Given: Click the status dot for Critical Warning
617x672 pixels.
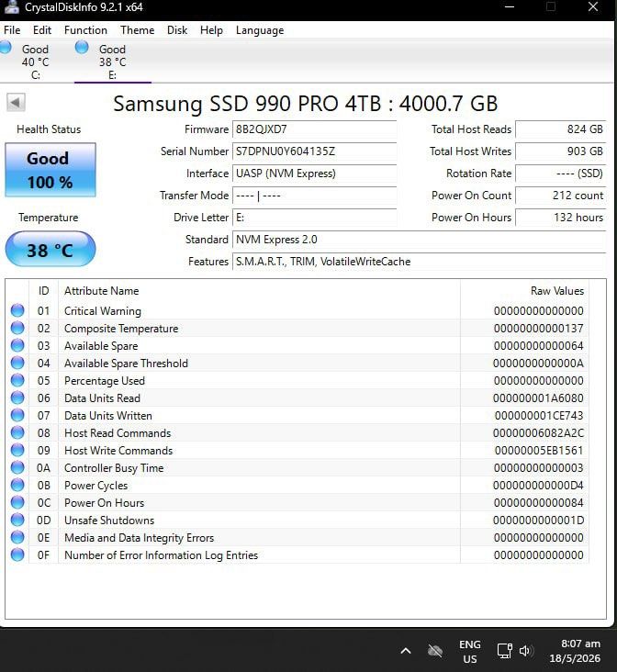Looking at the screenshot, I should pyautogui.click(x=17, y=310).
